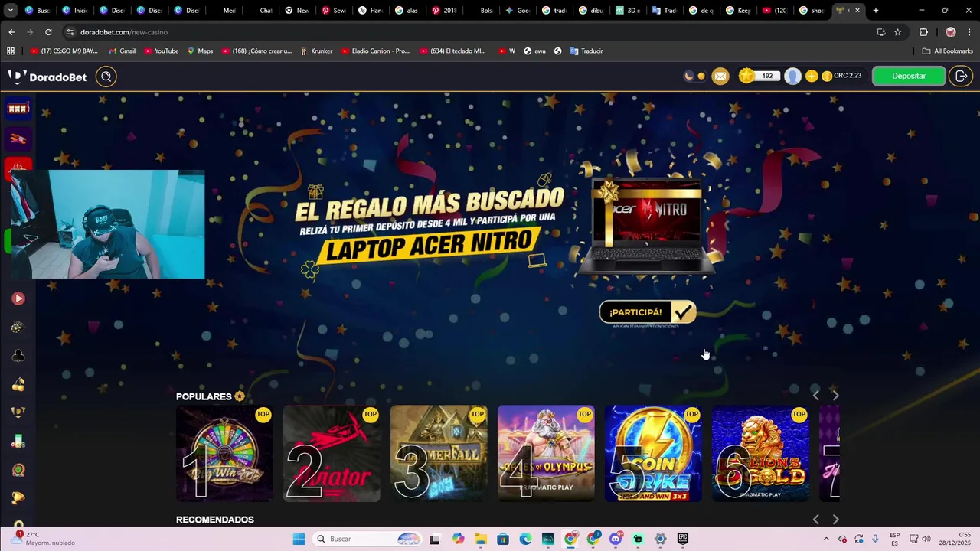Switch to the Gmail bookmark
980x551 pixels.
pyautogui.click(x=122, y=51)
